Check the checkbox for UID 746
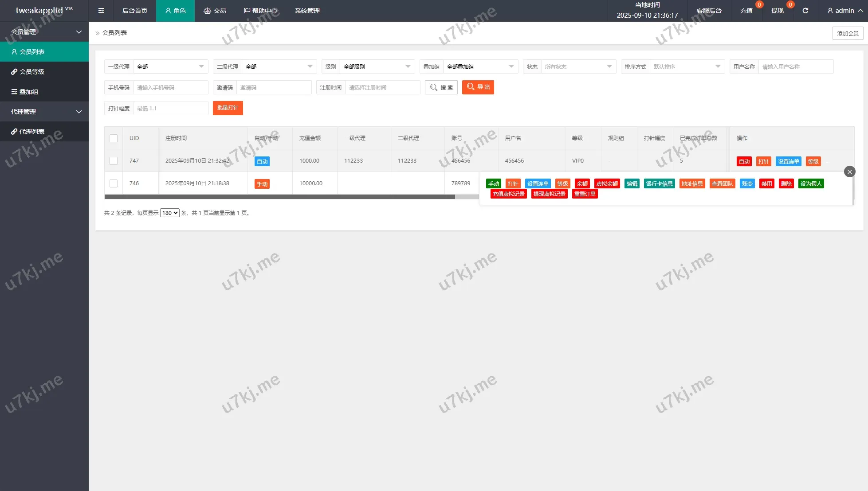 [114, 183]
